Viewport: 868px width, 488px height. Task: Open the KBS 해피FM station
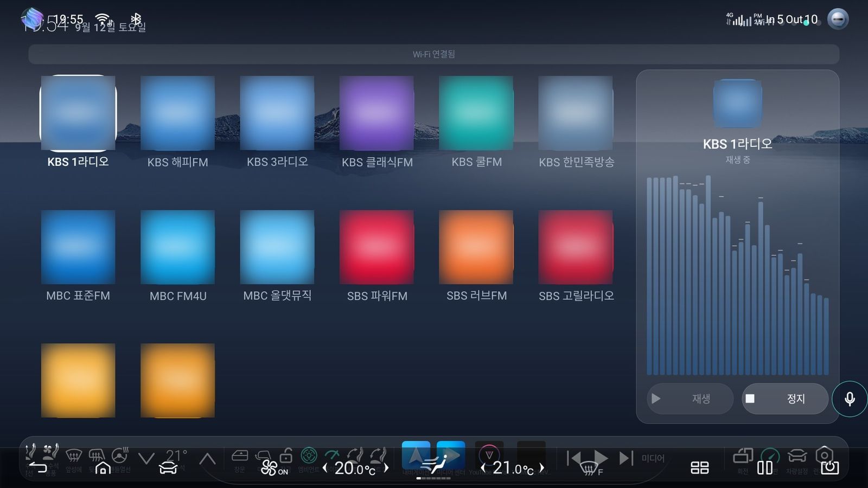pos(177,113)
